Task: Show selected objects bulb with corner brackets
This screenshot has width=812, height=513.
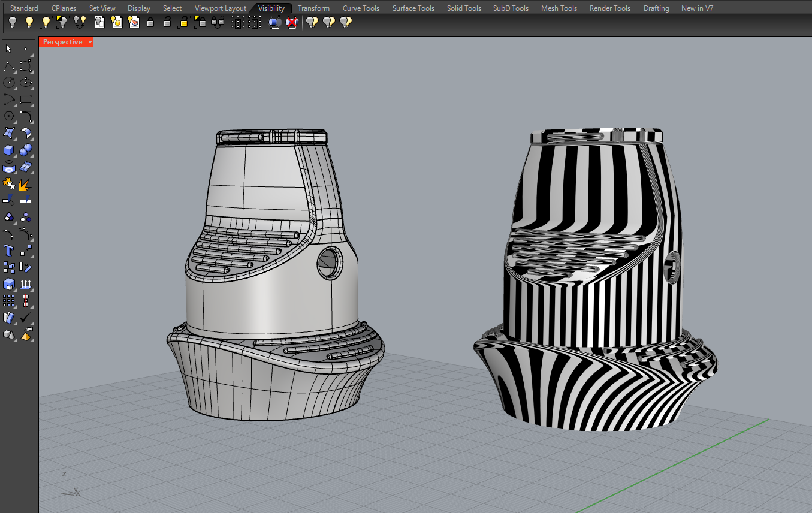Action: [x=46, y=23]
